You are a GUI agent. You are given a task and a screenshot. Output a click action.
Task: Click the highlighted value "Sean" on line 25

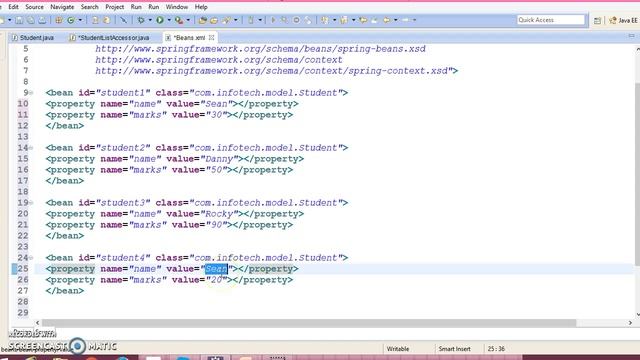click(x=216, y=269)
